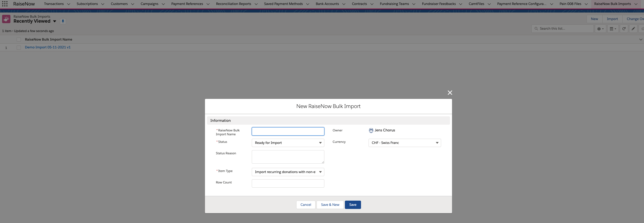644x223 pixels.
Task: Go to the Transactions tab
Action: 54,4
